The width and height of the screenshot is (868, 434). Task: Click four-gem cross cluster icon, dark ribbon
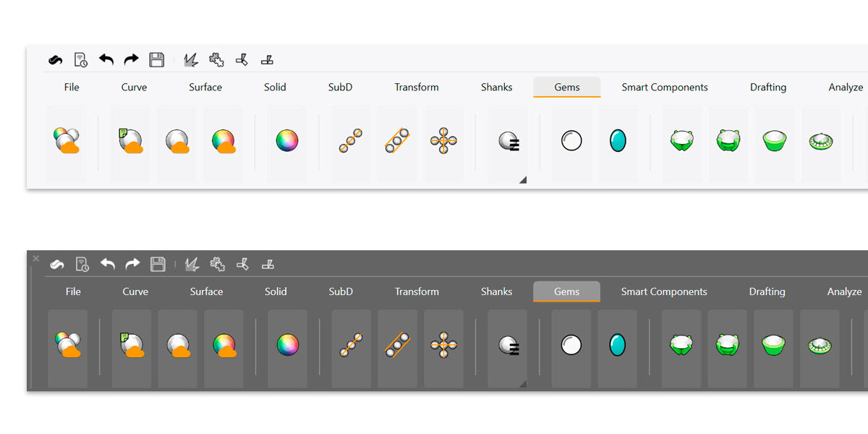[x=443, y=345]
